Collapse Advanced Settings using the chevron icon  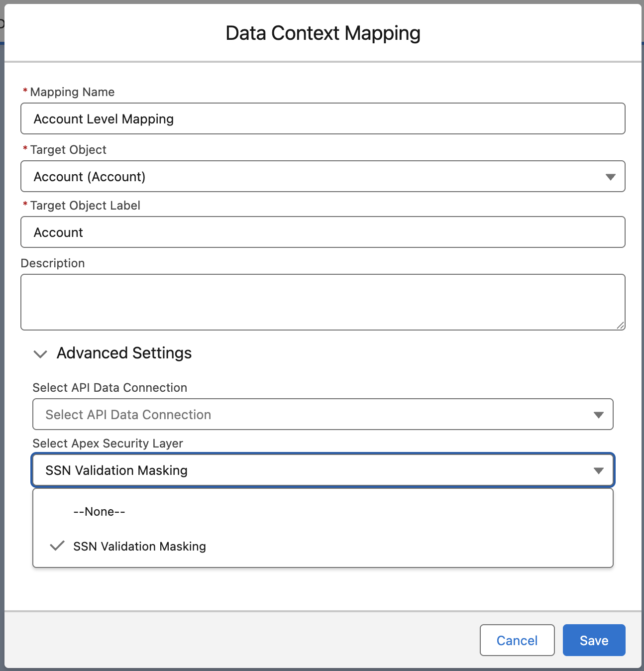coord(40,354)
